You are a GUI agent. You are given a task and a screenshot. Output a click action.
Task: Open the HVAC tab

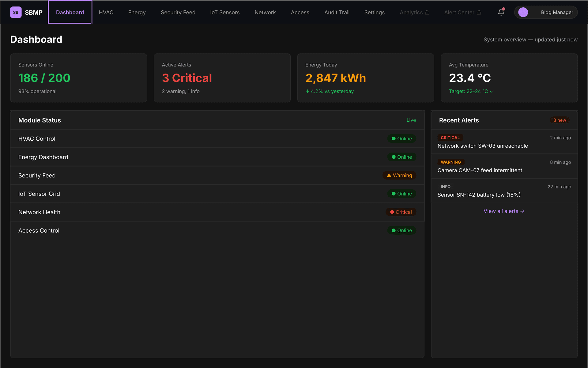106,12
